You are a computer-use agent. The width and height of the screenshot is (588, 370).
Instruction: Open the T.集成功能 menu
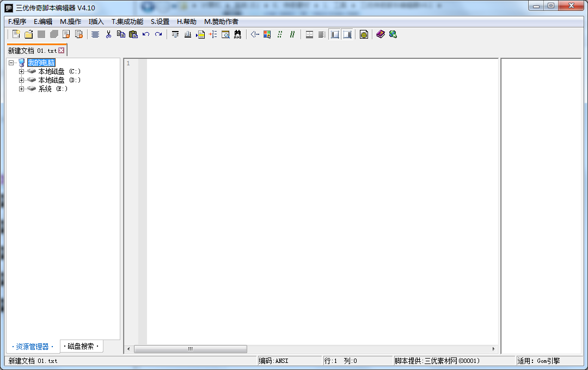127,22
